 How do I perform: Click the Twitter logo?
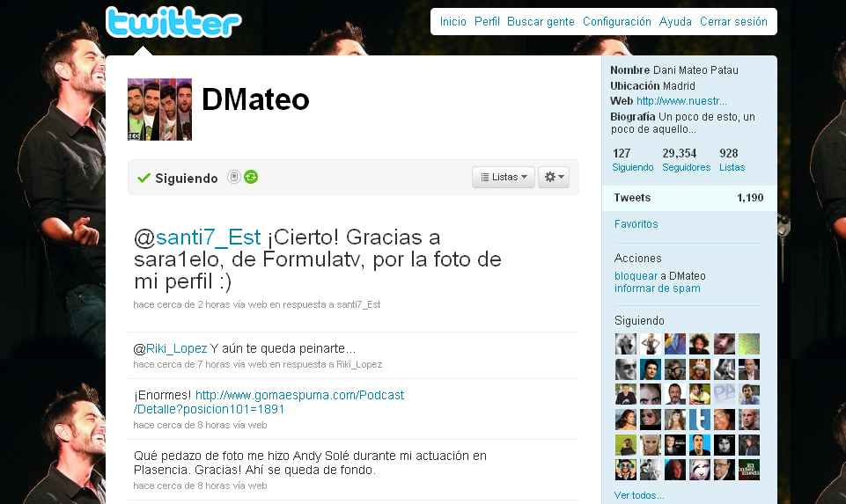(173, 23)
